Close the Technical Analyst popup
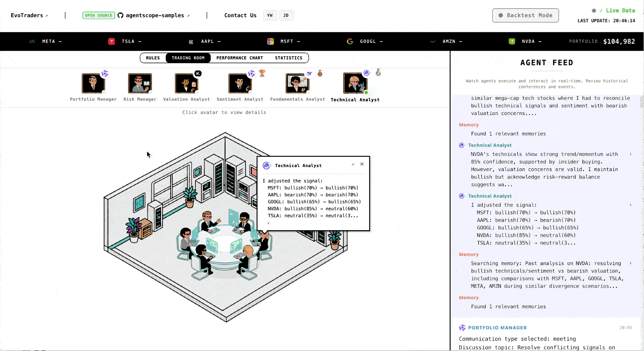Image resolution: width=644 pixels, height=351 pixels. (362, 164)
